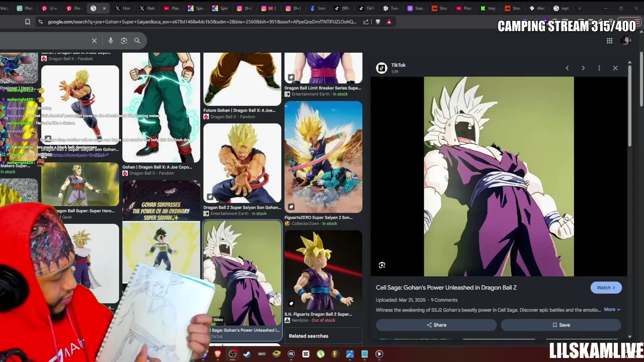Viewport: 644px width, 362px height.
Task: Open a new browser tab
Action: (x=580, y=8)
